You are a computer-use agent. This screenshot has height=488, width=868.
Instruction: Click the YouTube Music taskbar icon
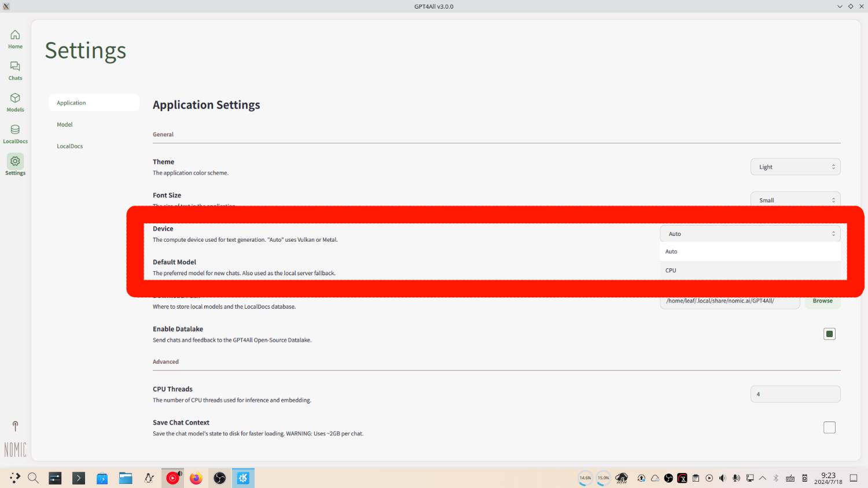pos(172,478)
